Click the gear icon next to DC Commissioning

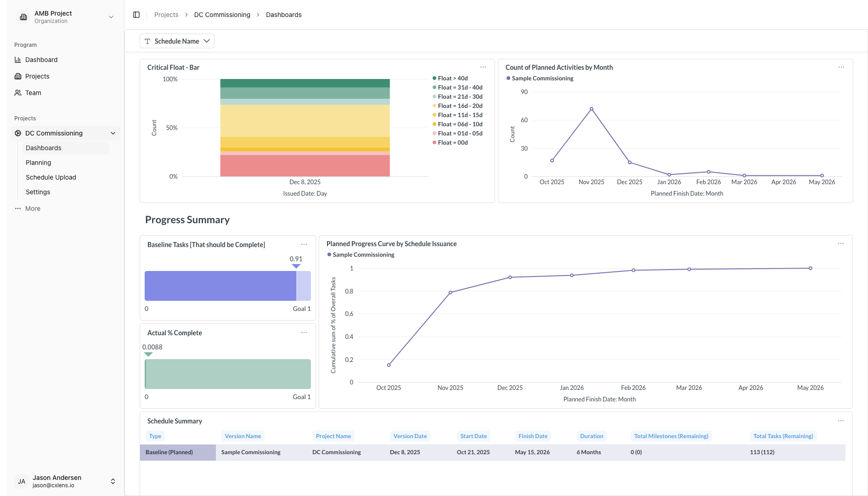[x=17, y=133]
